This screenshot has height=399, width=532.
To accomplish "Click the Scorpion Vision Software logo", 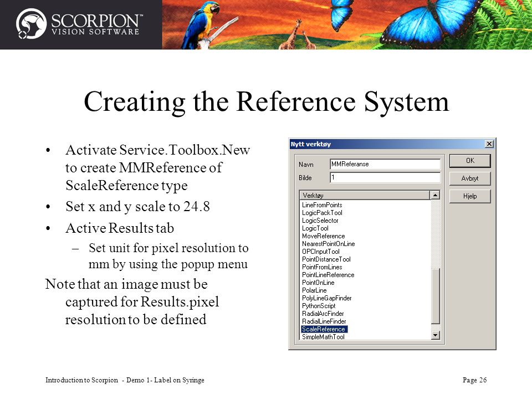I will (x=79, y=24).
